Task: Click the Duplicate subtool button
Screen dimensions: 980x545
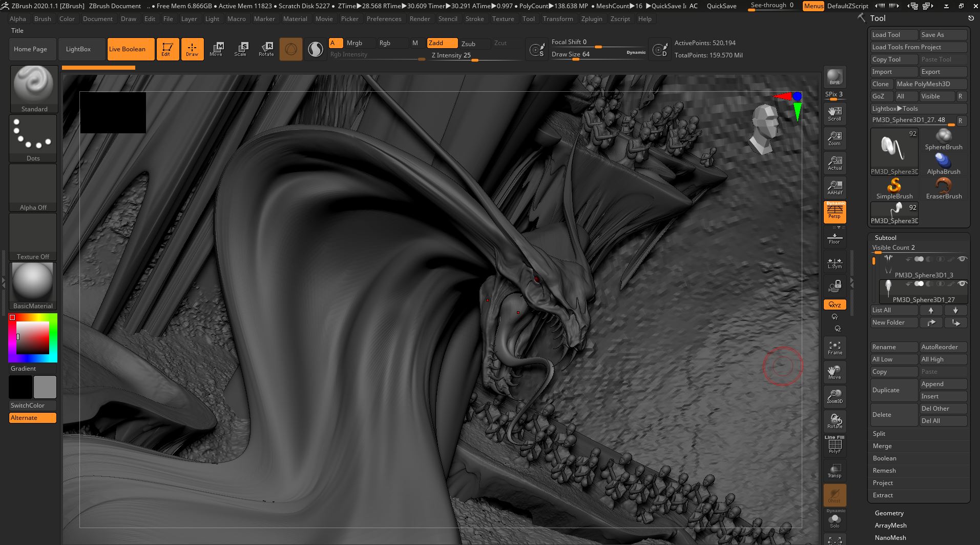Action: coord(894,390)
